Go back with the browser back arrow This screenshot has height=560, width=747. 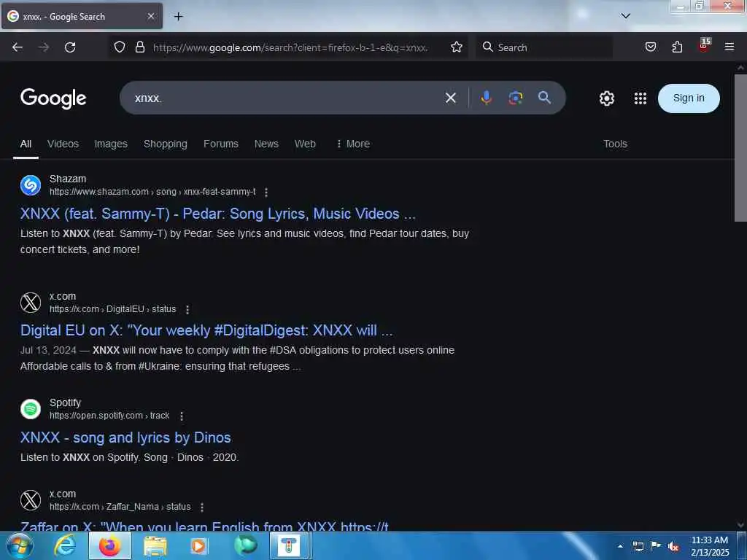pyautogui.click(x=18, y=47)
